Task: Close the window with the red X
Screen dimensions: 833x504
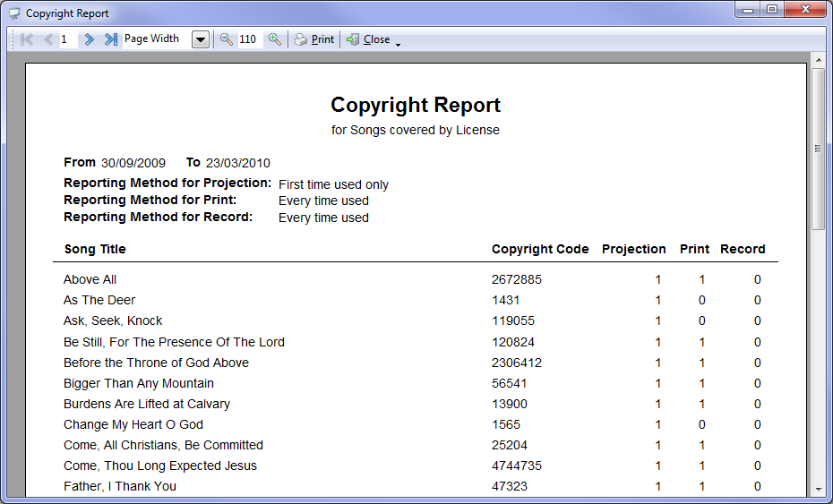Action: tap(805, 10)
